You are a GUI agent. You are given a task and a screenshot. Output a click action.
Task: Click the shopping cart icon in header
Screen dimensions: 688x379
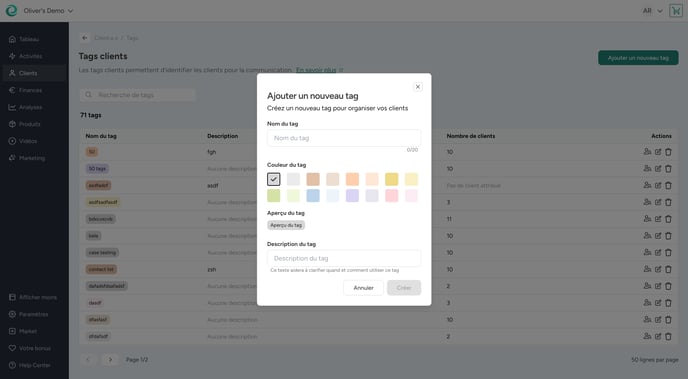(x=676, y=11)
